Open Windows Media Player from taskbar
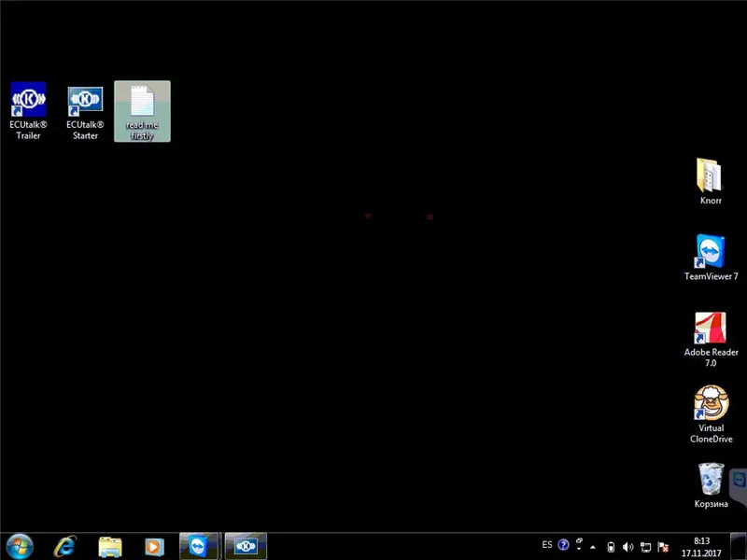747x560 pixels. pos(154,547)
